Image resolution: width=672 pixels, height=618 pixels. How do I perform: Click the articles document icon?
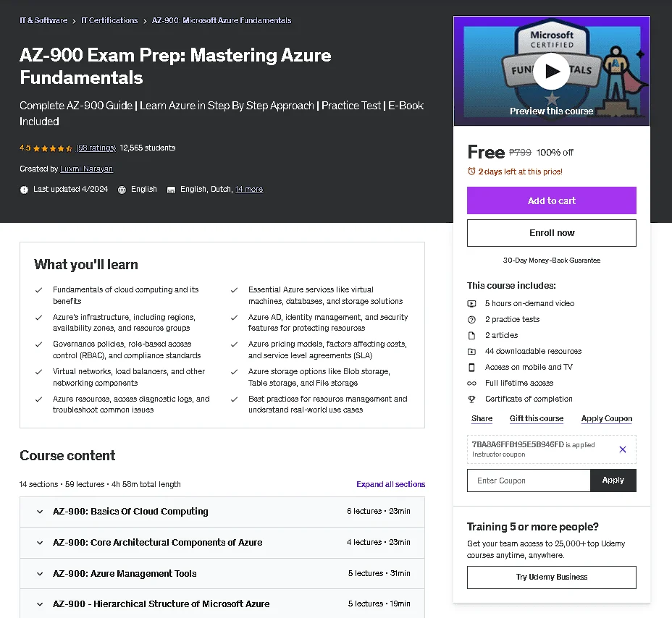(471, 335)
